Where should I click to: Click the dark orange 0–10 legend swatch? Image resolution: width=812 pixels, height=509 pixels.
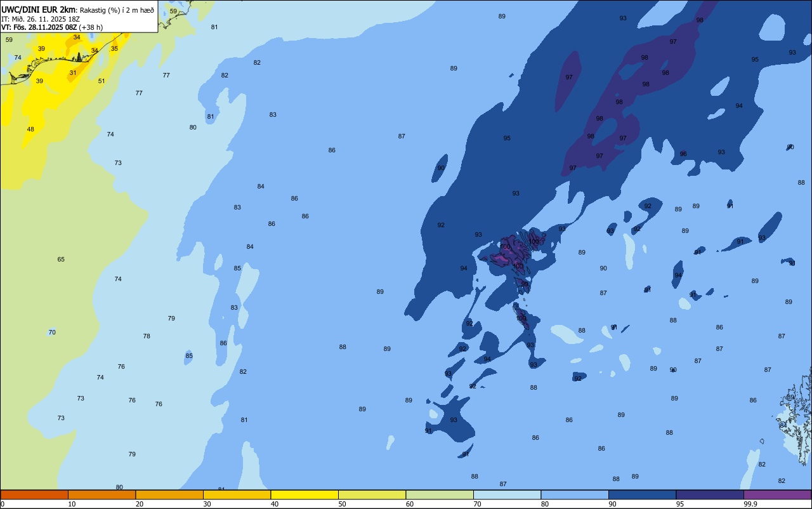coord(34,494)
